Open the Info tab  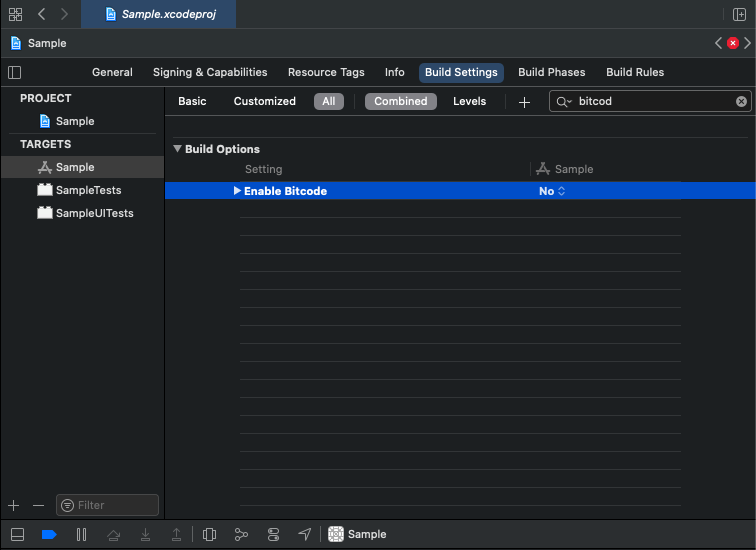[394, 72]
